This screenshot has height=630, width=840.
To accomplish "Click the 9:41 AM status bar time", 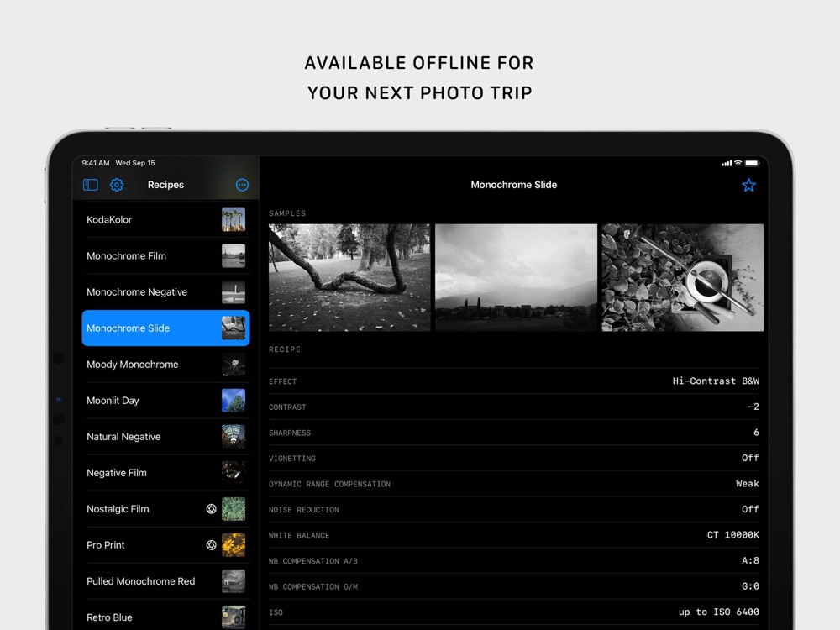I will pos(96,163).
